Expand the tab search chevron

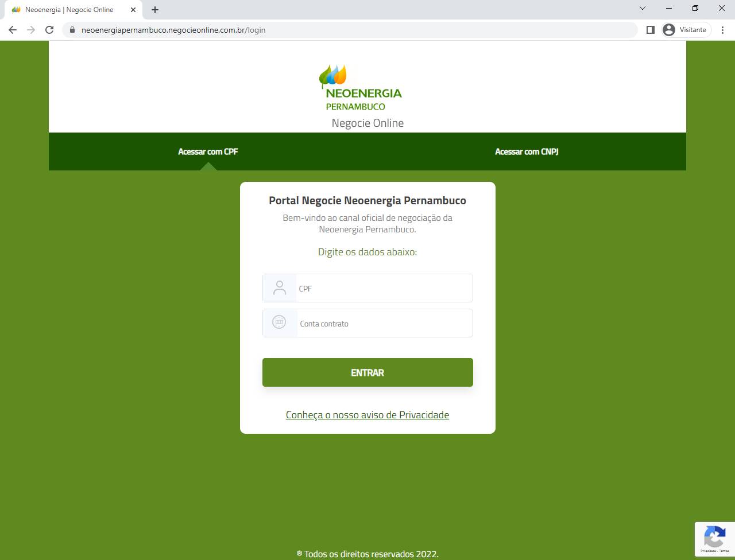pyautogui.click(x=643, y=9)
